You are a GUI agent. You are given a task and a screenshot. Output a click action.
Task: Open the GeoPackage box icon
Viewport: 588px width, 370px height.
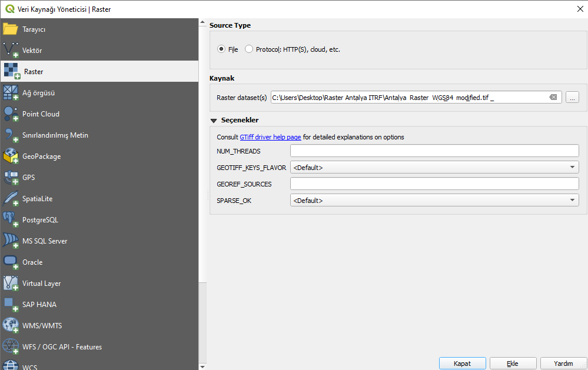coord(10,156)
